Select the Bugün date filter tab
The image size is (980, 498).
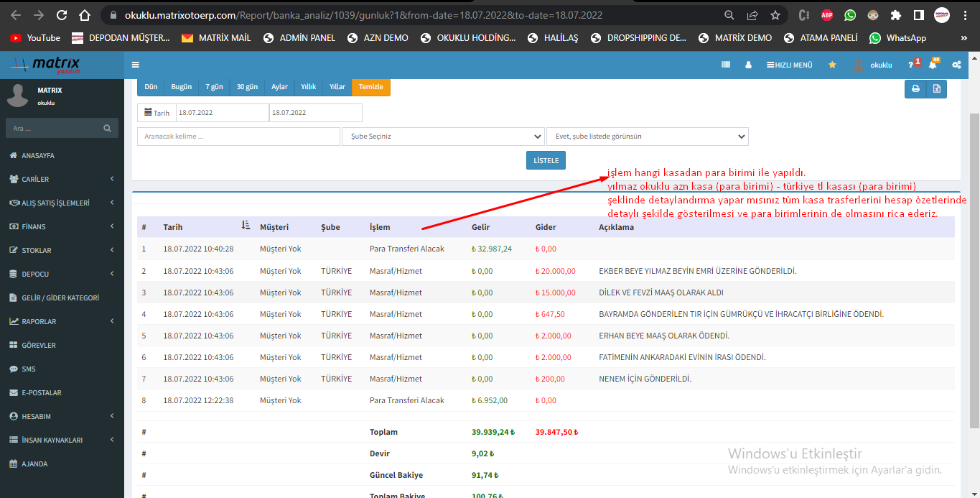[x=181, y=87]
